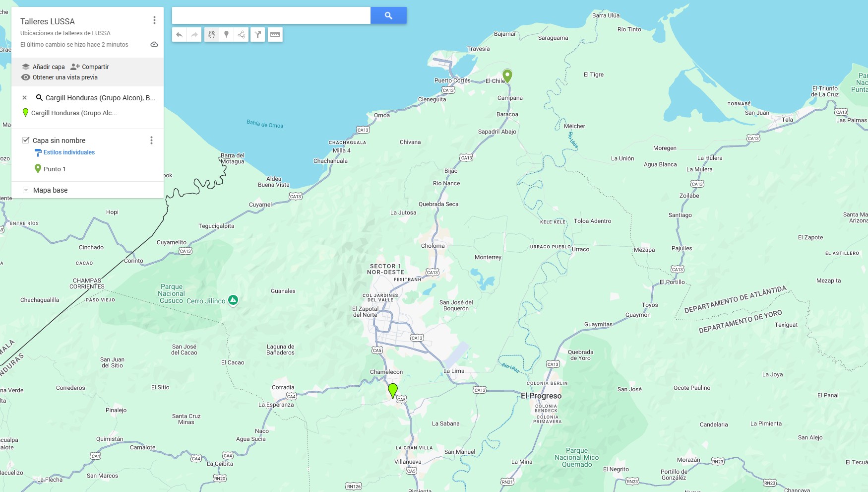Select the add marker tool
Screen dimensions: 868x492
[226, 35]
